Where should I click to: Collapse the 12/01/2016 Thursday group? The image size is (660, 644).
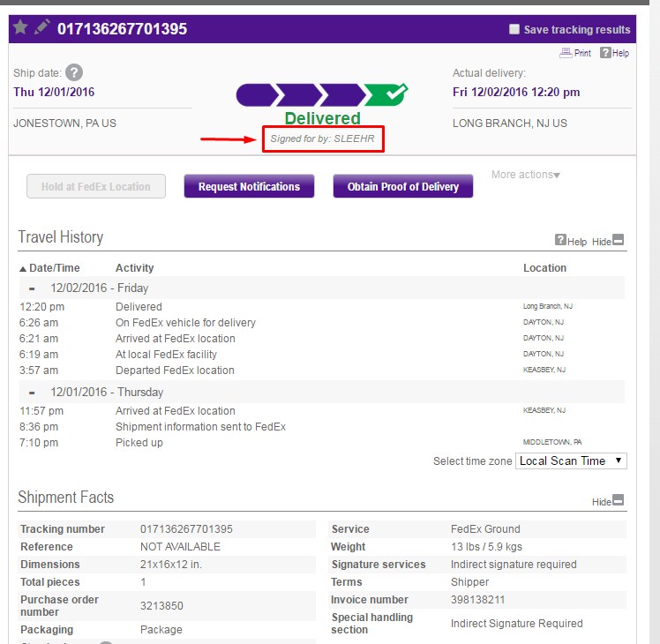(x=32, y=393)
